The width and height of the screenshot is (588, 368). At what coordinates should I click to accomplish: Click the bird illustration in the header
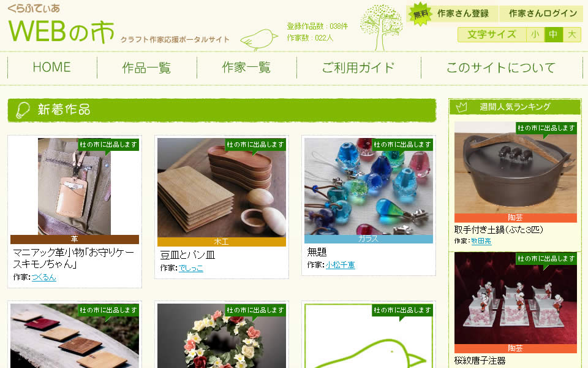(x=259, y=40)
